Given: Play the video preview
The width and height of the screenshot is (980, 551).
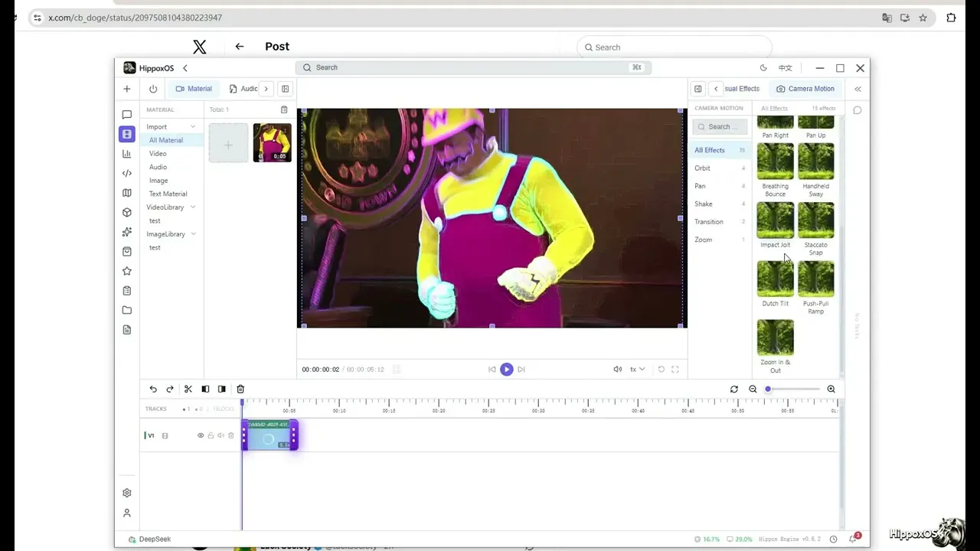Looking at the screenshot, I should coord(506,369).
